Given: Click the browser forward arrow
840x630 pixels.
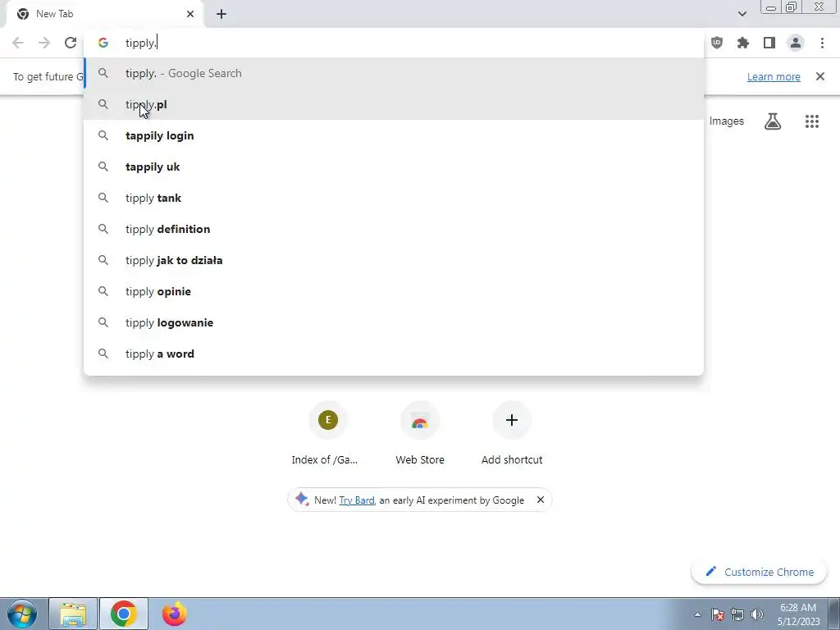Looking at the screenshot, I should (44, 43).
